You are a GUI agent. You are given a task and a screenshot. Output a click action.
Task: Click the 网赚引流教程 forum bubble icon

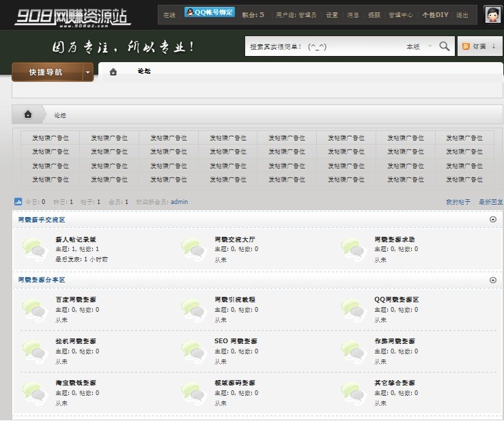[194, 310]
